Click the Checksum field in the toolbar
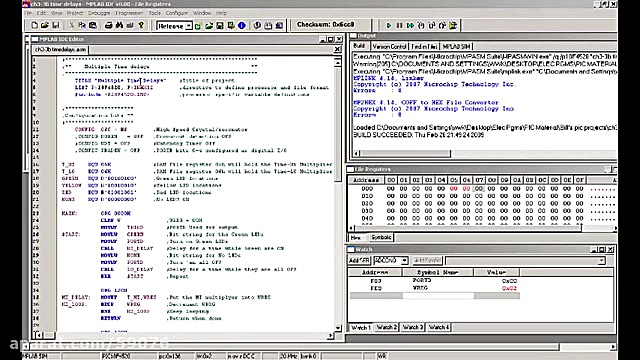 (331, 25)
